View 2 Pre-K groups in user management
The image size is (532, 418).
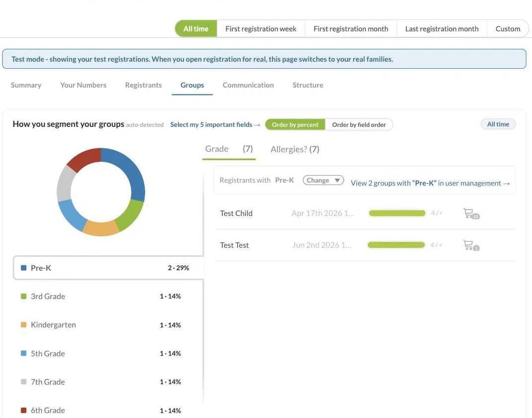coord(430,183)
